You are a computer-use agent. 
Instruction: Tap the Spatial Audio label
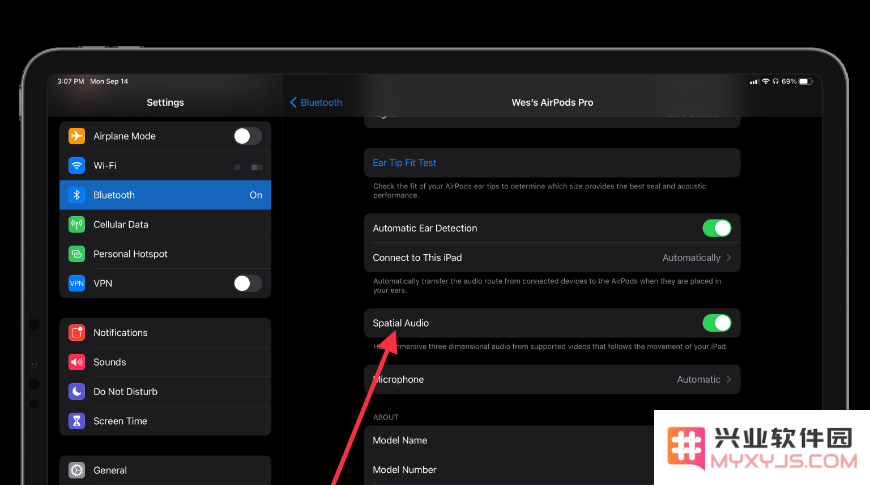point(401,323)
